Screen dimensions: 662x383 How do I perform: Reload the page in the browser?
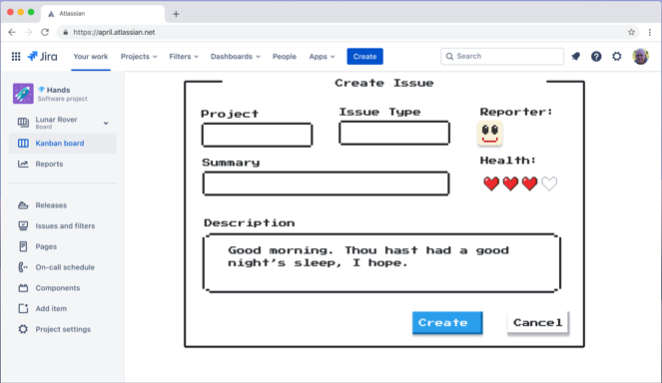[x=45, y=32]
